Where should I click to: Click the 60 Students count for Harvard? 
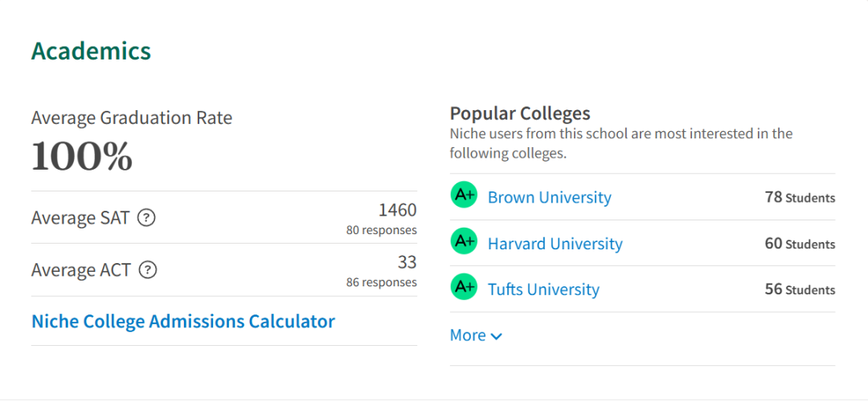800,244
